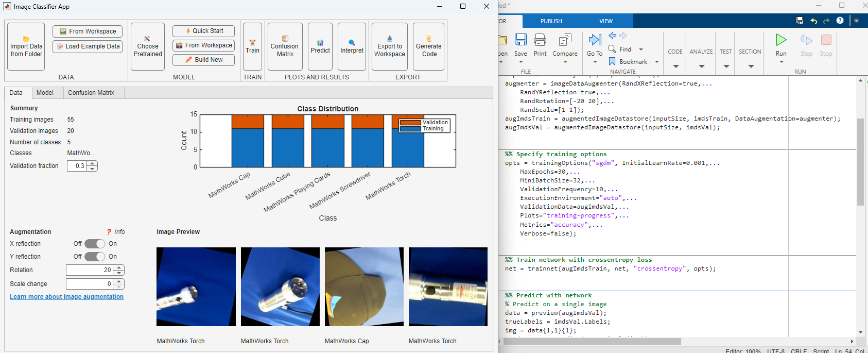Expand the CODE section dropdown
Image resolution: width=868 pixels, height=353 pixels.
675,66
